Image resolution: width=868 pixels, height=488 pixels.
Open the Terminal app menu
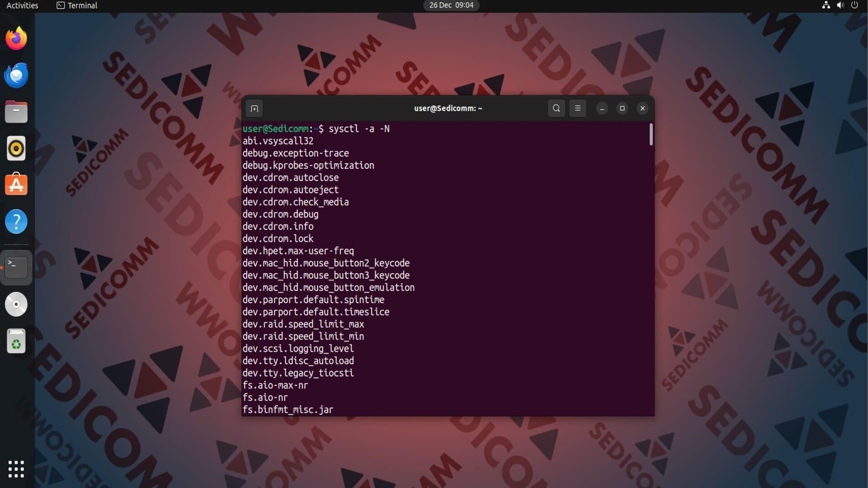click(77, 5)
